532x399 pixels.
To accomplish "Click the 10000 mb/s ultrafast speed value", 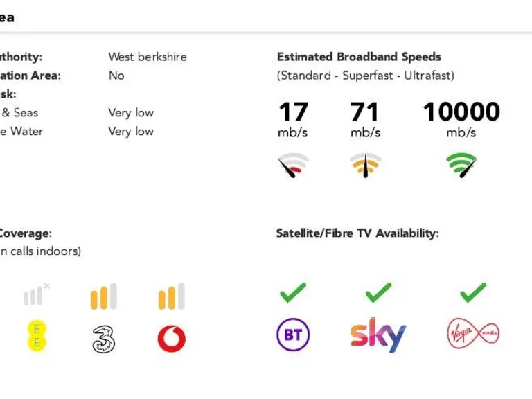I will (461, 112).
